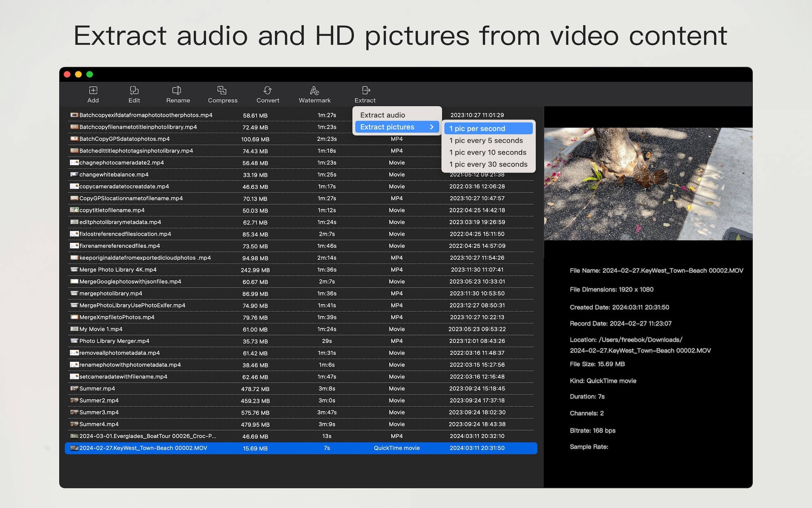The width and height of the screenshot is (812, 508).
Task: Click the Extract pictures submenu chevron
Action: 432,127
